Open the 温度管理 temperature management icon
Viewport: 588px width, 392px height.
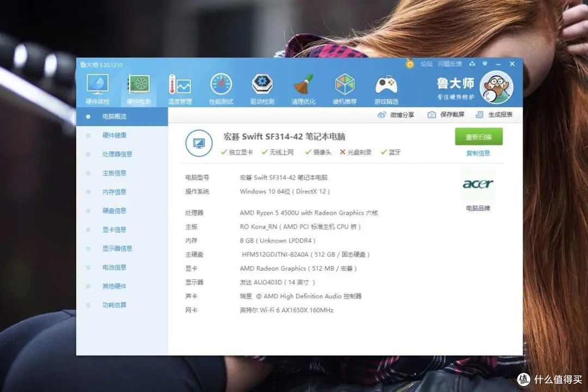click(x=180, y=89)
